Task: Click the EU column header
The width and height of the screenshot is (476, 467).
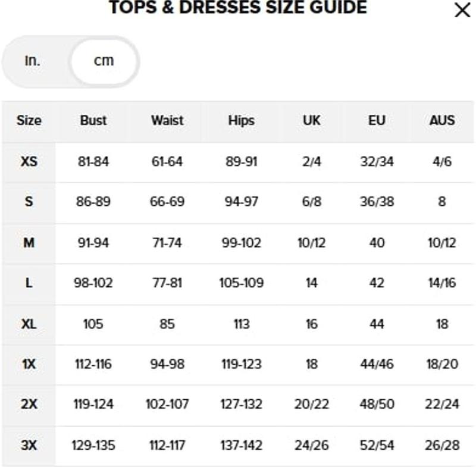Action: pos(377,120)
